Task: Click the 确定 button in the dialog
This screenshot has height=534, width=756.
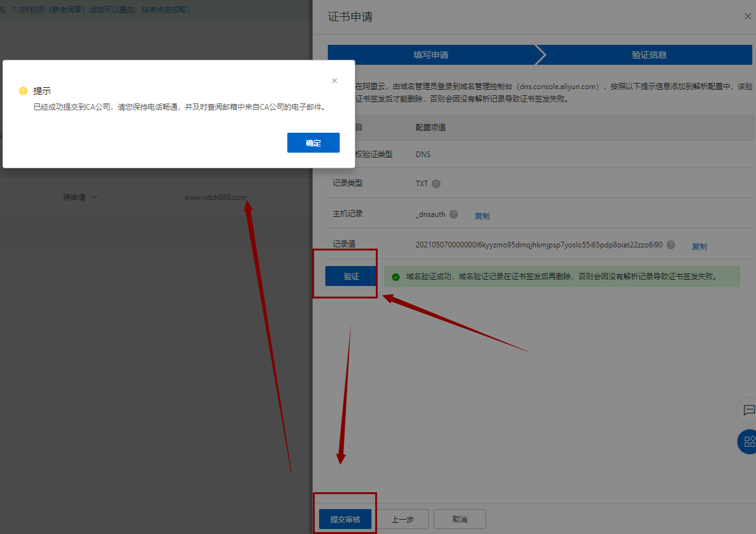Action: (x=313, y=143)
